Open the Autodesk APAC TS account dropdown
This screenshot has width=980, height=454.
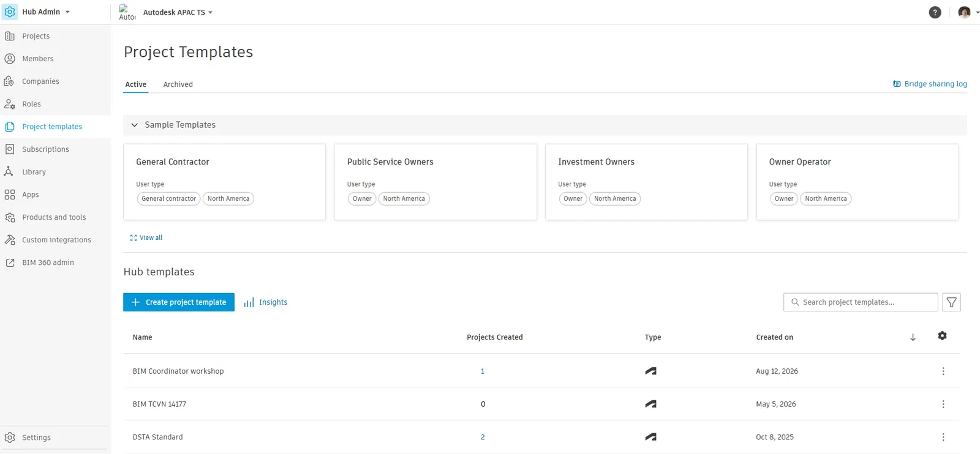178,12
